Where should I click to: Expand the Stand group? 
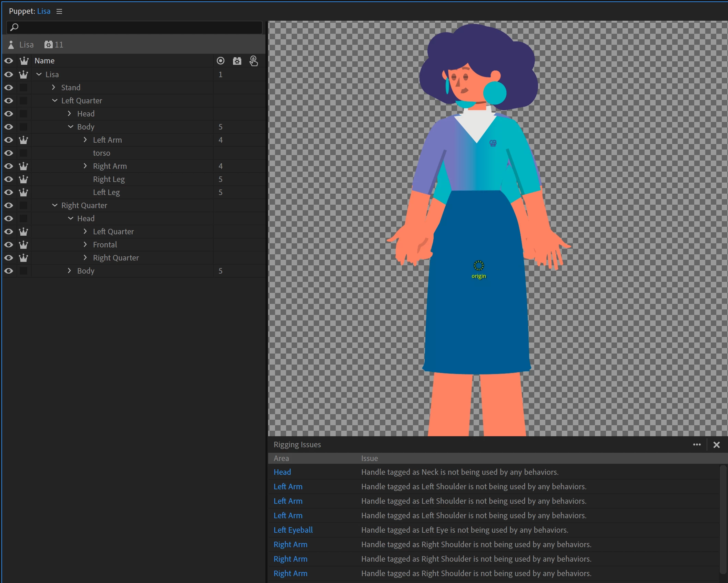coord(53,88)
